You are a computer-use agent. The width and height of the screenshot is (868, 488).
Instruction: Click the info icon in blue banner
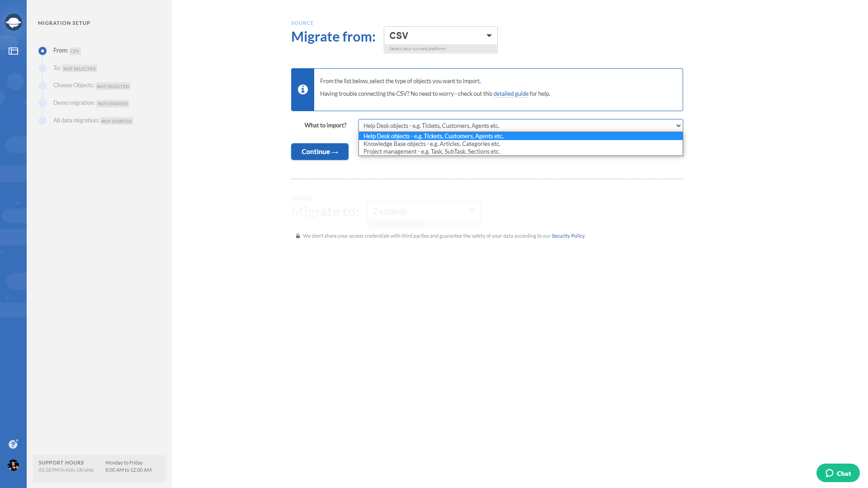(302, 89)
